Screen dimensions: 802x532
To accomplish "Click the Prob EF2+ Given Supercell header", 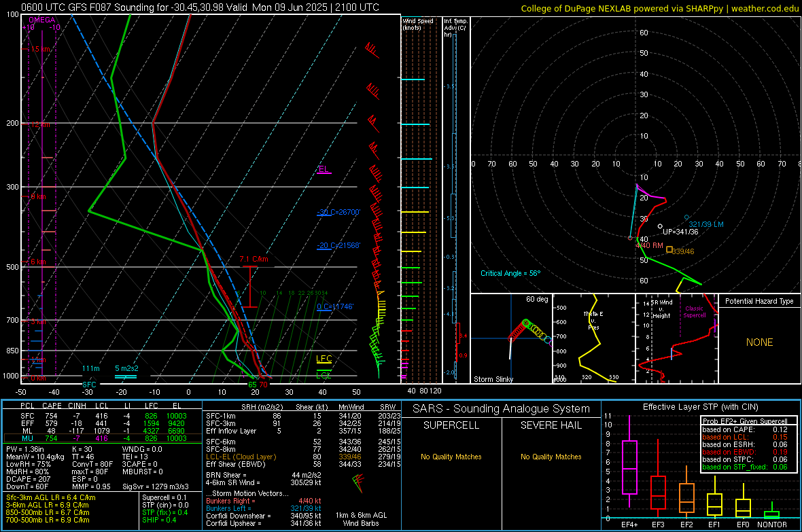I will [x=745, y=421].
